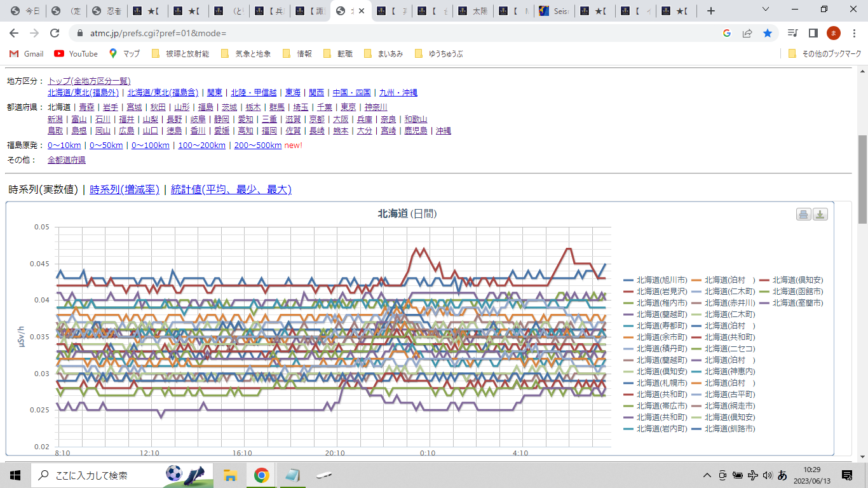Toggle the 北海道(室蘭市) series
This screenshot has height=488, width=868.
(791, 303)
